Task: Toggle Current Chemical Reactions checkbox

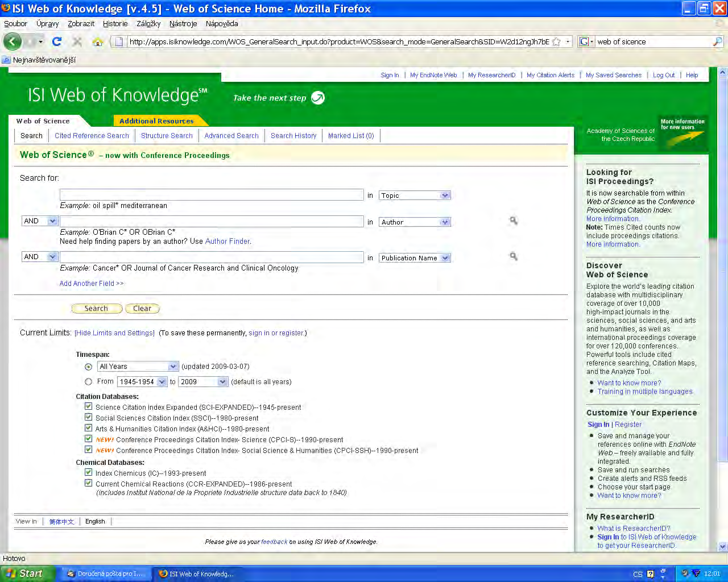Action: tap(88, 483)
